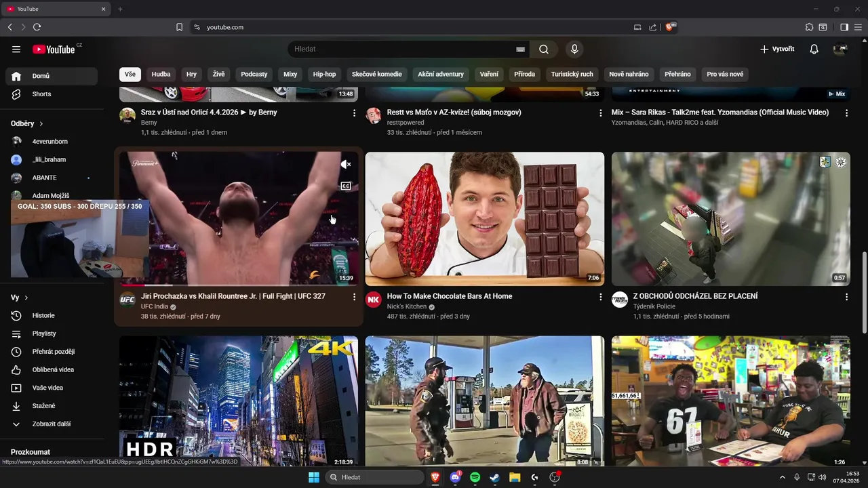Bookmark this page icon
Viewport: 868px width, 488px height.
click(179, 27)
